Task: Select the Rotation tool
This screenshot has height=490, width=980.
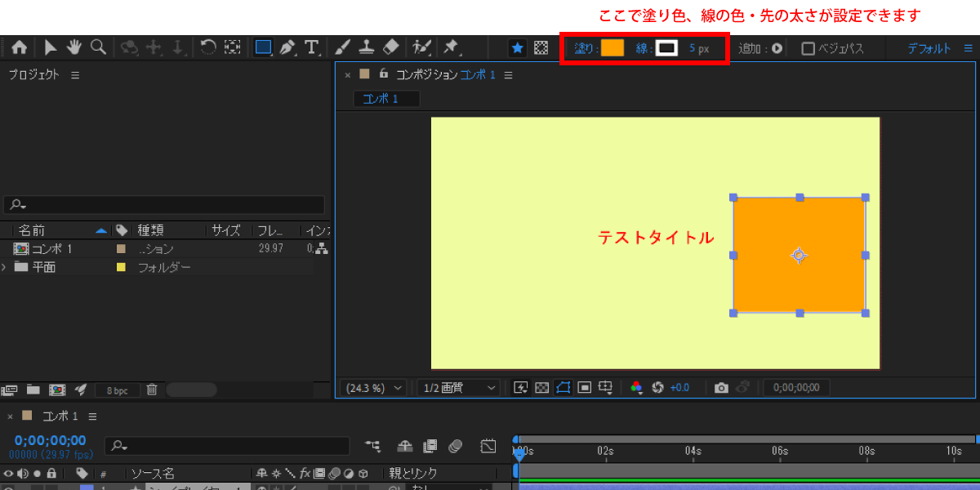Action: tap(208, 47)
